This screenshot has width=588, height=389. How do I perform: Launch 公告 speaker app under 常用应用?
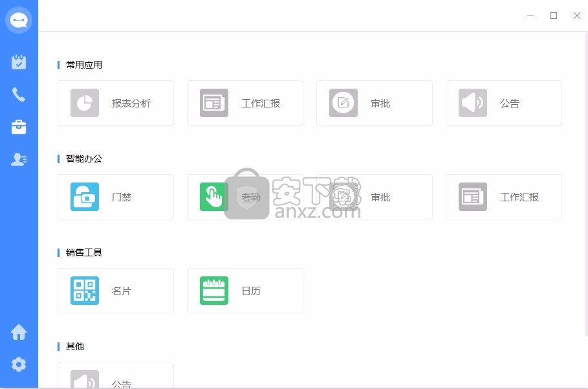click(x=504, y=103)
